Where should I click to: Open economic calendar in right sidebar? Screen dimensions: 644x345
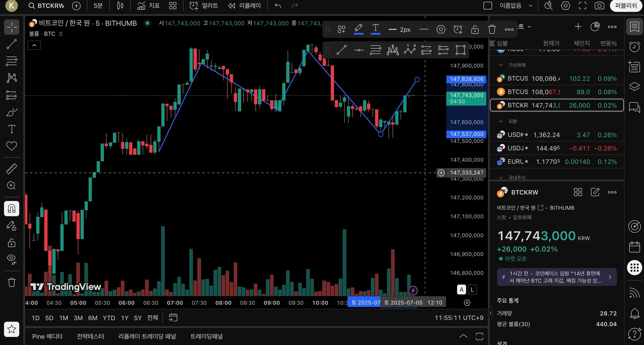click(634, 247)
